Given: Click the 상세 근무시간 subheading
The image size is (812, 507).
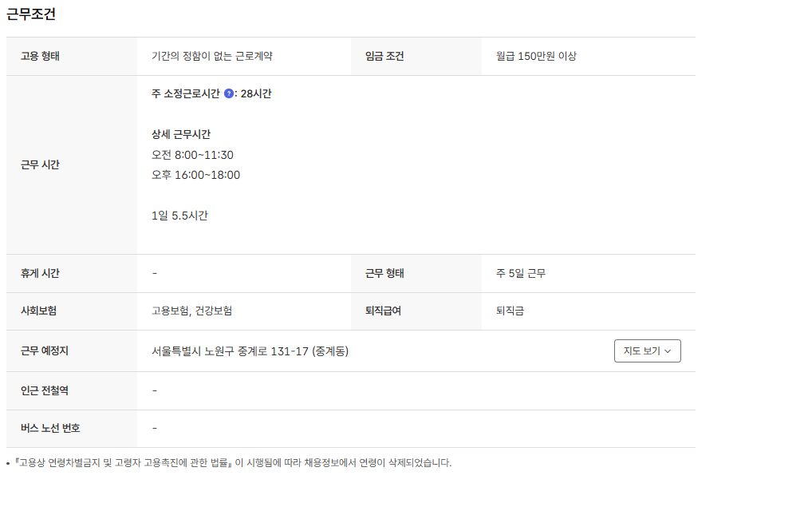Looking at the screenshot, I should (181, 134).
